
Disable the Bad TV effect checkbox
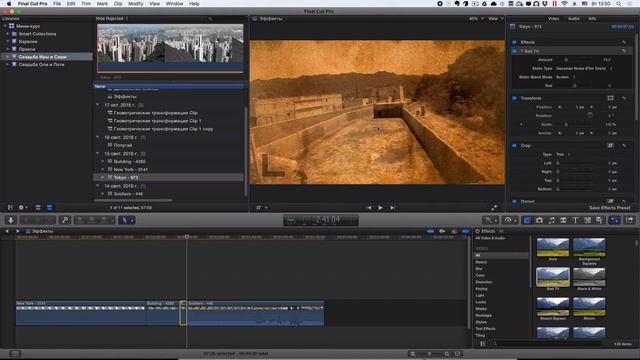coord(514,51)
